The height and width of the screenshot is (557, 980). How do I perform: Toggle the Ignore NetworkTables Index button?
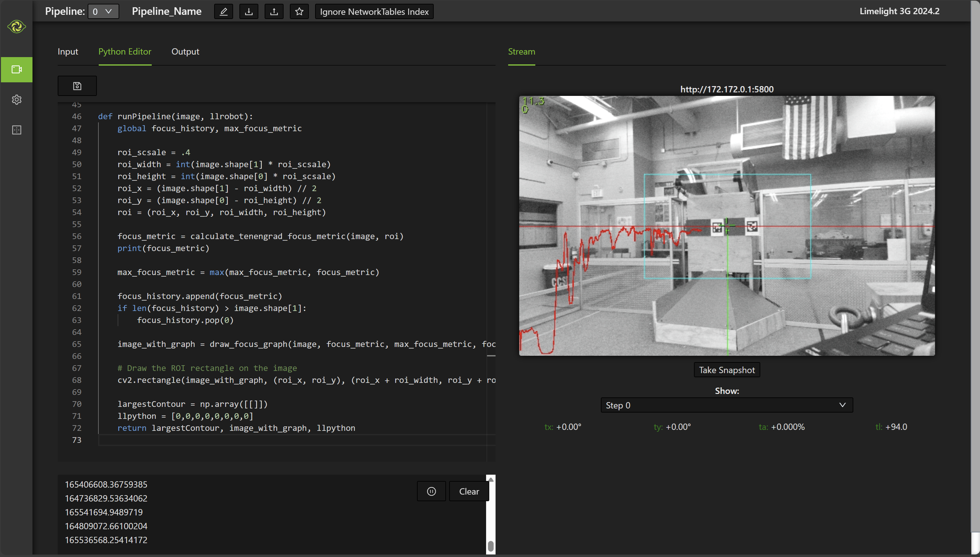[376, 11]
